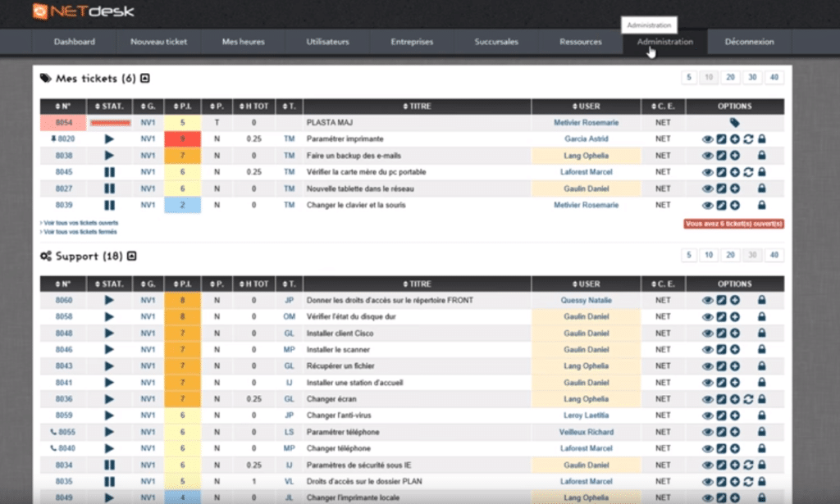Open the Dashboard menu item

click(75, 41)
